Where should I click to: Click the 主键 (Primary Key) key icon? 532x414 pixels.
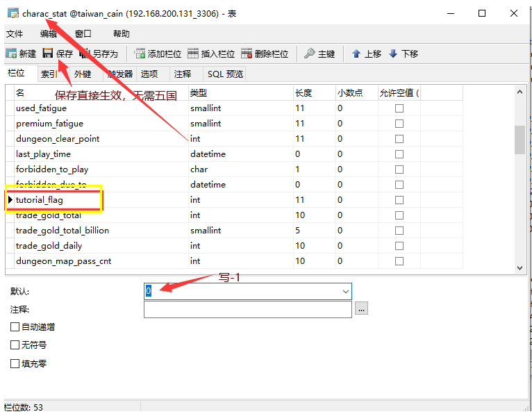point(310,53)
